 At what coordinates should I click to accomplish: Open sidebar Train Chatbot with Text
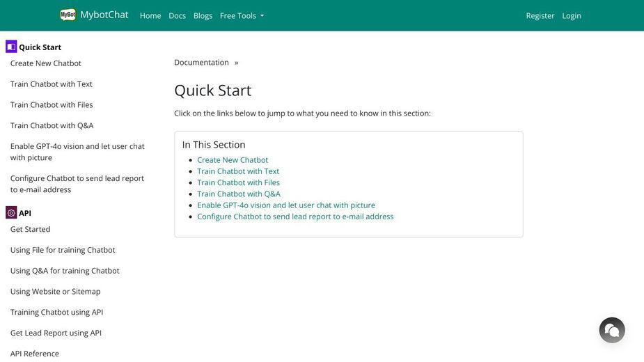pyautogui.click(x=52, y=84)
